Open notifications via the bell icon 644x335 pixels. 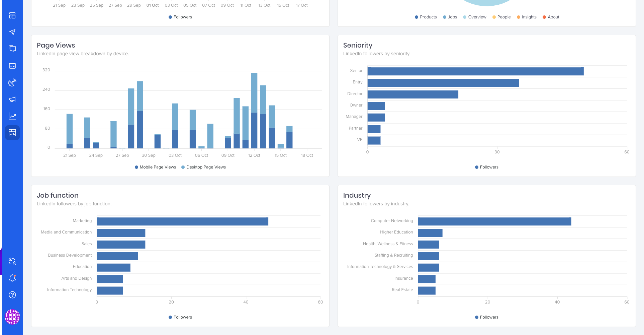coord(12,278)
